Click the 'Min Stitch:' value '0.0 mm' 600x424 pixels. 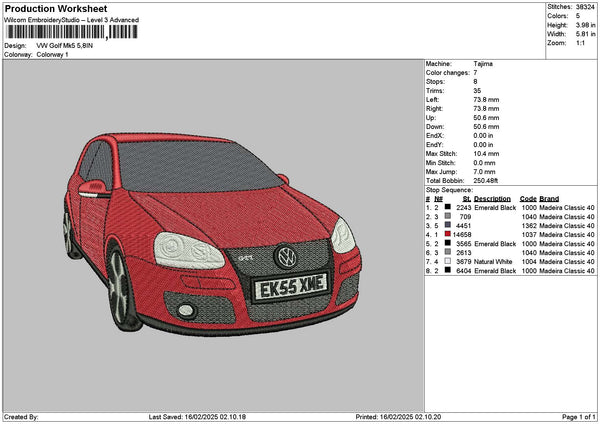coord(484,163)
